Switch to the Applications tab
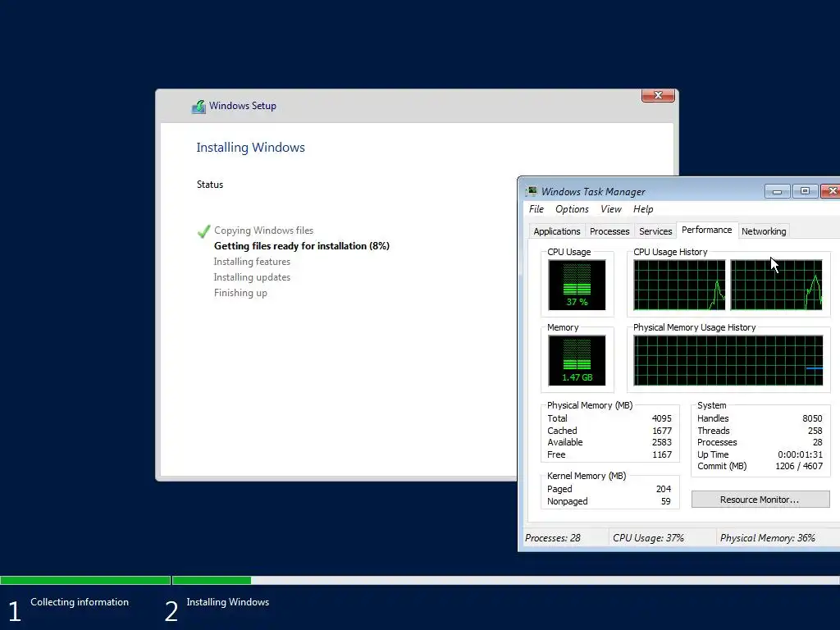This screenshot has width=840, height=630. coord(557,231)
